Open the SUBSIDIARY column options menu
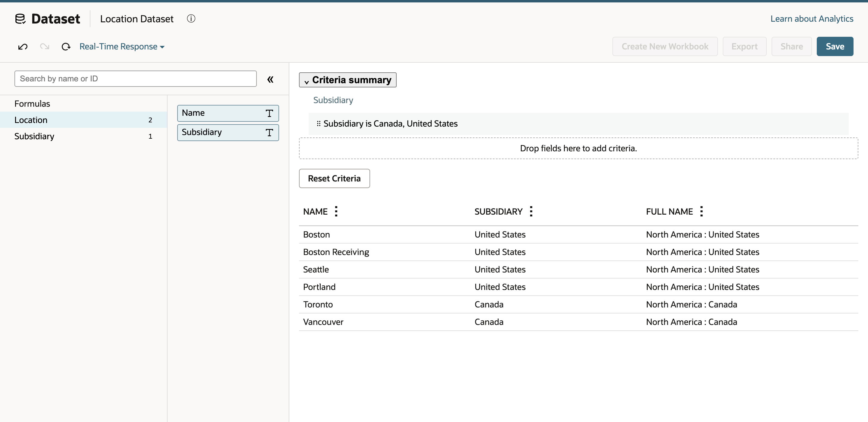The image size is (868, 422). coord(531,211)
